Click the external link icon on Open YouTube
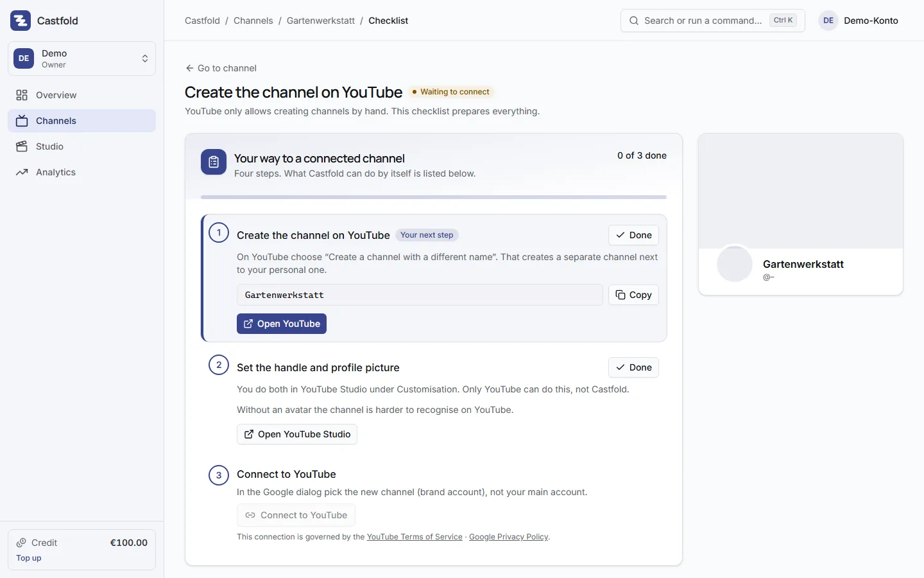This screenshot has width=924, height=578. 248,324
